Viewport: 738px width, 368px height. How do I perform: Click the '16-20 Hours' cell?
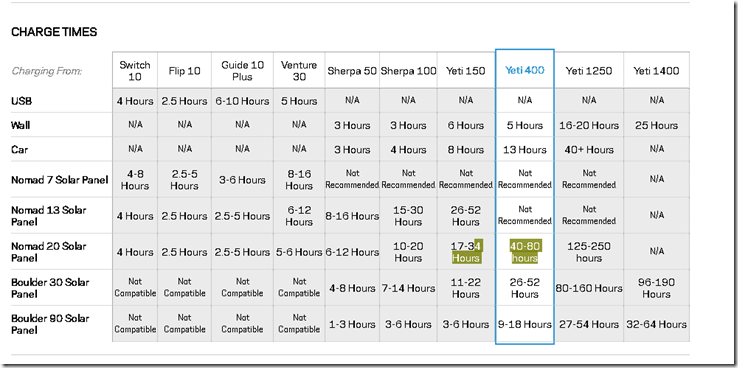click(589, 126)
